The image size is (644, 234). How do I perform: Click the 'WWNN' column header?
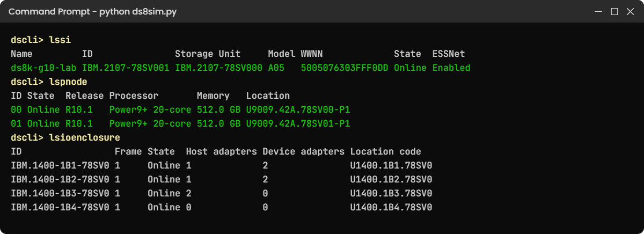point(312,54)
